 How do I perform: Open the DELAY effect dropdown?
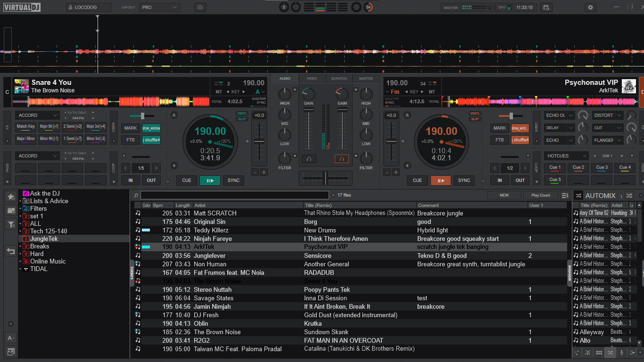[x=559, y=128]
